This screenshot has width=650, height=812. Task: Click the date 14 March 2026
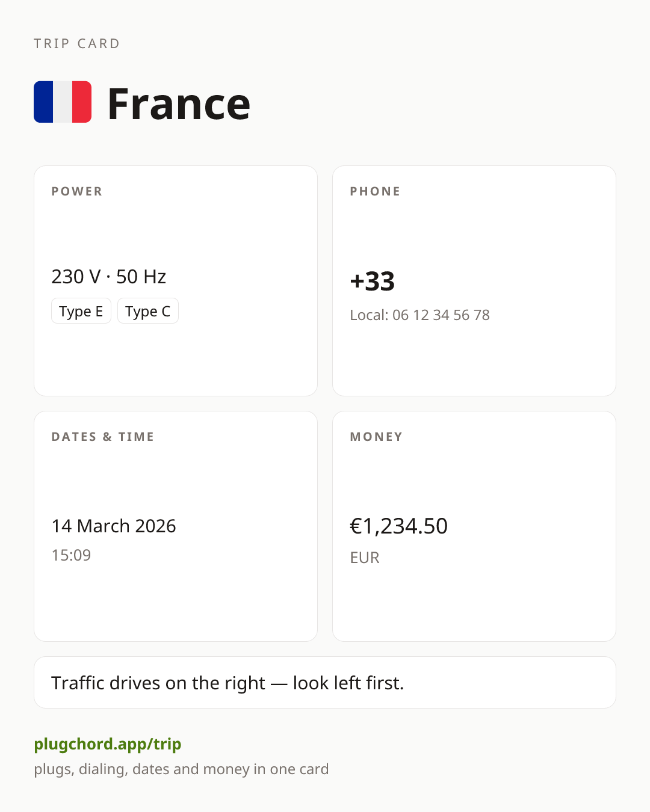114,526
